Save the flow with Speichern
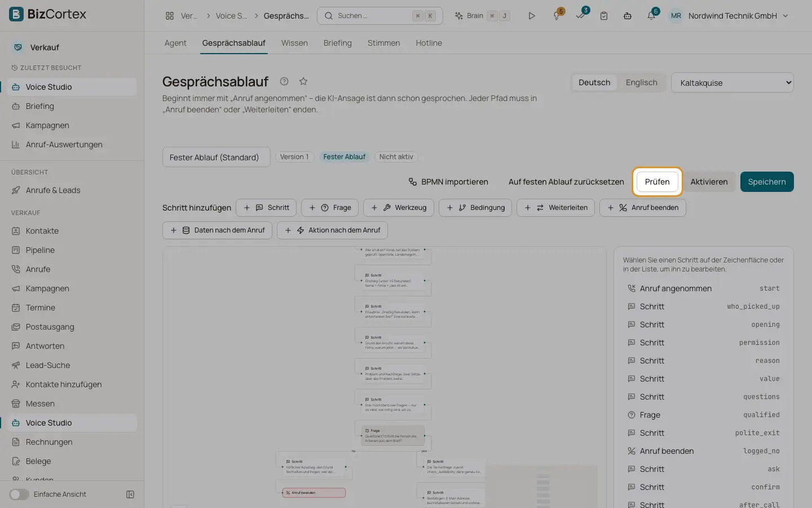Screen dimensions: 812x508 click(x=767, y=182)
